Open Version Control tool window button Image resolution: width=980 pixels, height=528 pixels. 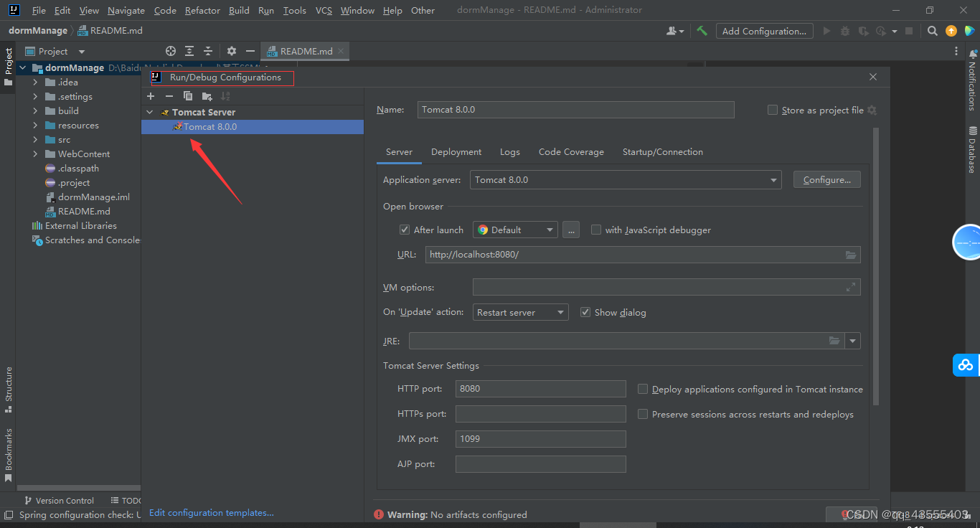59,501
